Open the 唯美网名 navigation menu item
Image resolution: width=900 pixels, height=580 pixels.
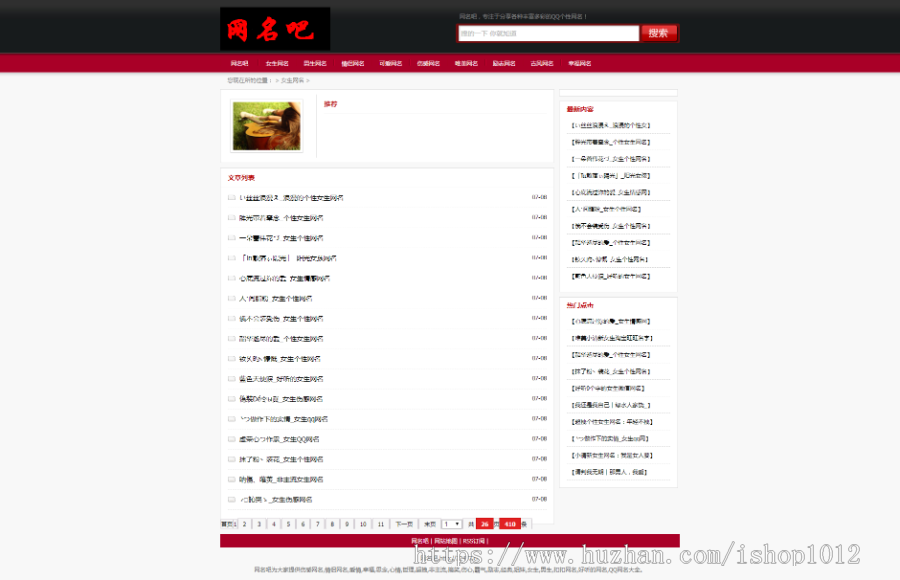pos(466,64)
